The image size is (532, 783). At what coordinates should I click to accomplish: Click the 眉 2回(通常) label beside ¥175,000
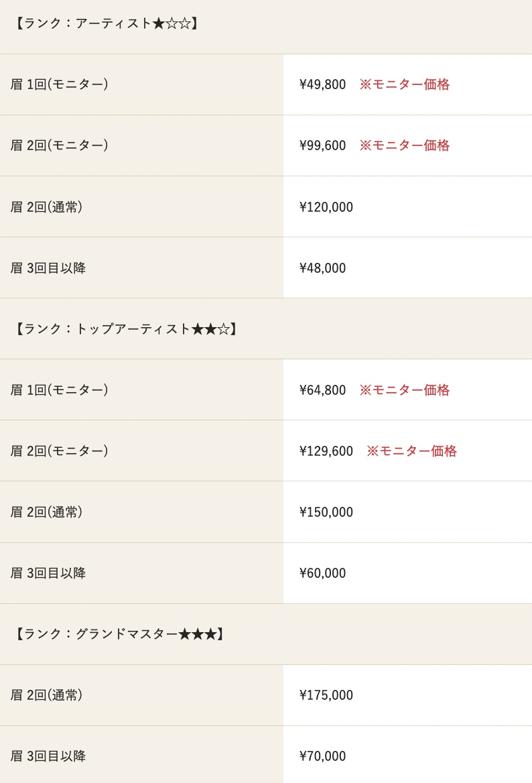coord(46,695)
